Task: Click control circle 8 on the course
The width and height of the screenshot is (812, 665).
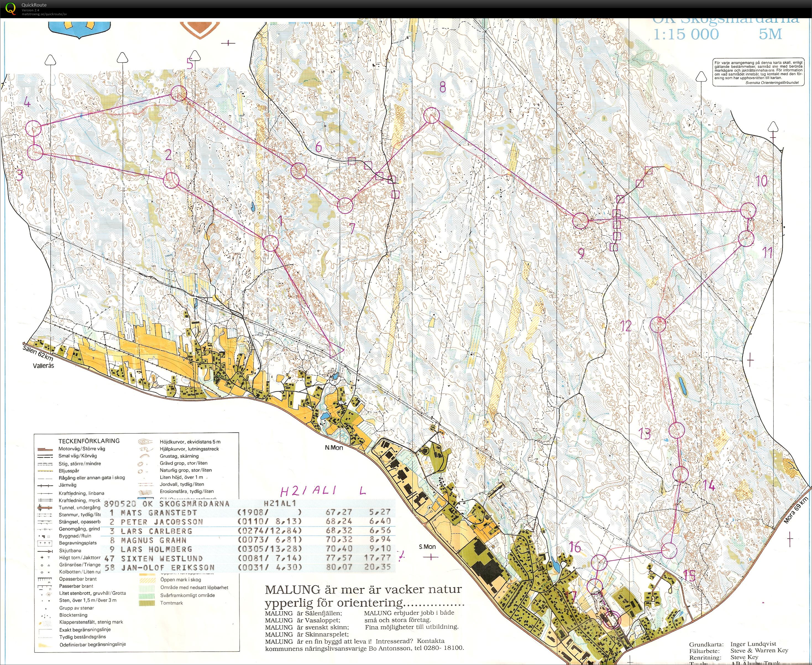Action: pos(431,115)
